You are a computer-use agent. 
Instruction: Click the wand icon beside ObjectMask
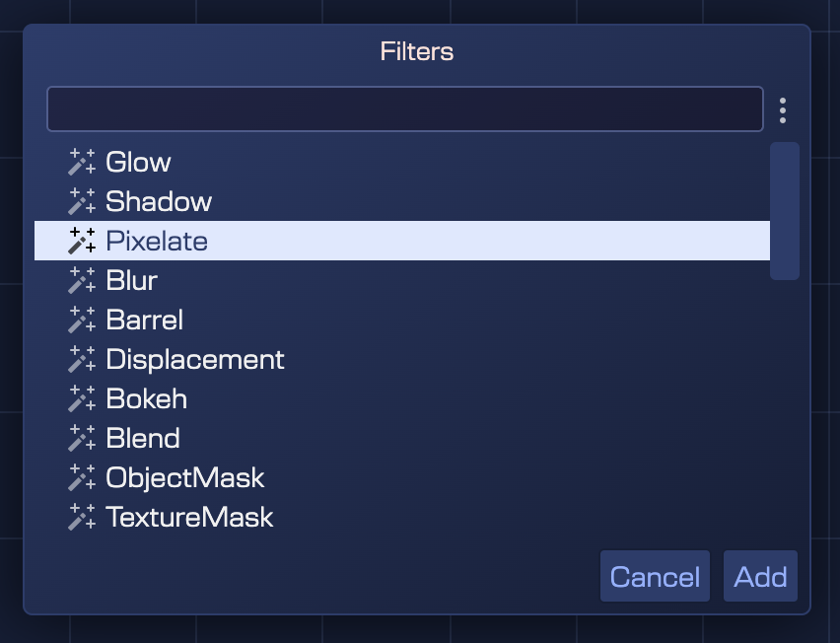click(81, 477)
